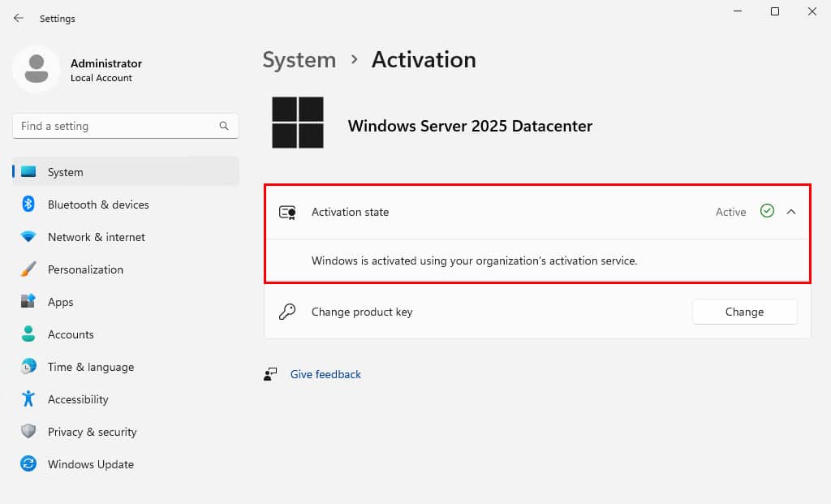
Task: Open Accessibility settings
Action: pos(126,398)
